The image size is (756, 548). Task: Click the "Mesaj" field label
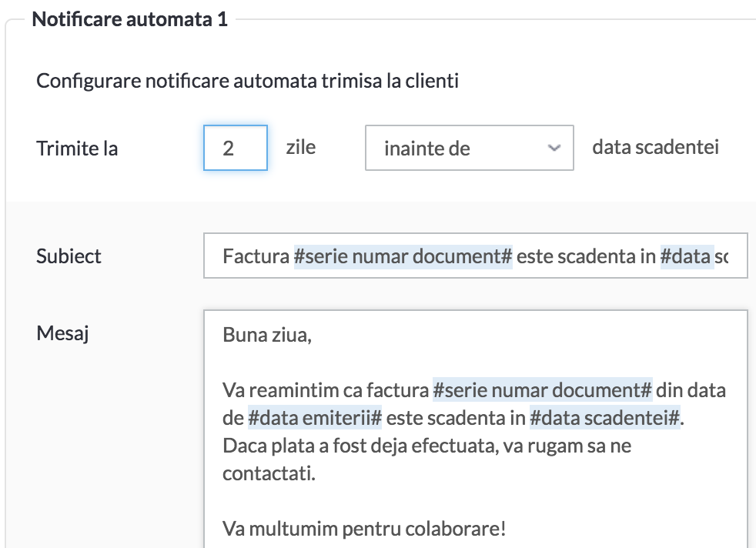pyautogui.click(x=62, y=333)
